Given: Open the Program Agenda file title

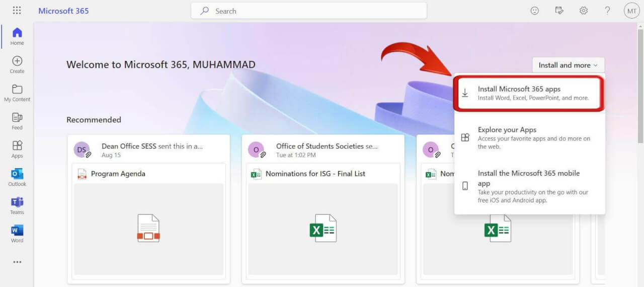Looking at the screenshot, I should pyautogui.click(x=118, y=174).
